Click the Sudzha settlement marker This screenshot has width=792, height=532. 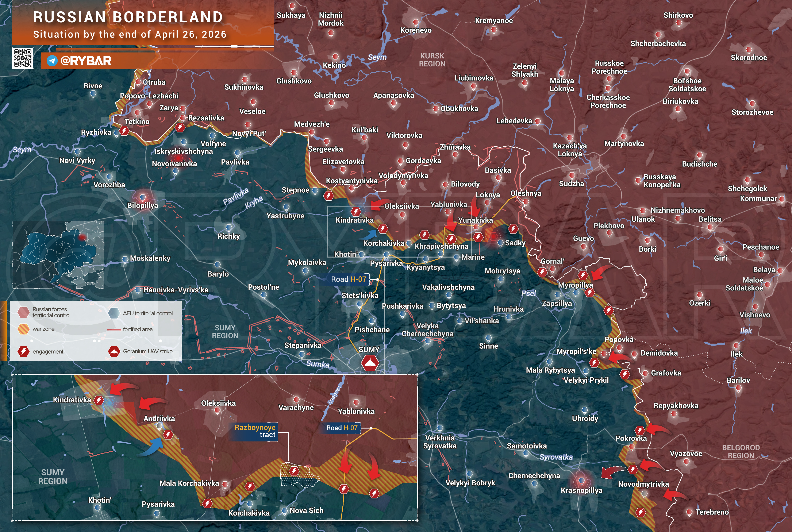tap(572, 176)
